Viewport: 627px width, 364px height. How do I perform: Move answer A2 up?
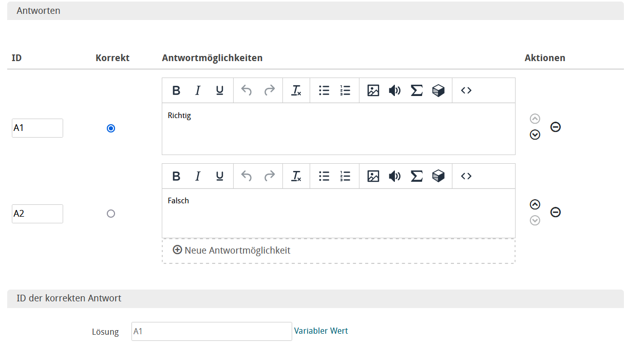[x=535, y=204]
